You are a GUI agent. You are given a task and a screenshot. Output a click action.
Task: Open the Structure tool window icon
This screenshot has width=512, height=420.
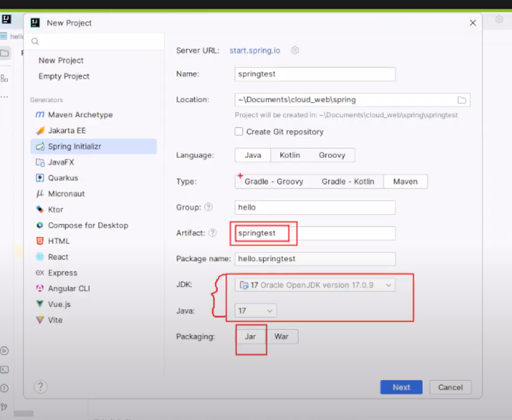4,78
